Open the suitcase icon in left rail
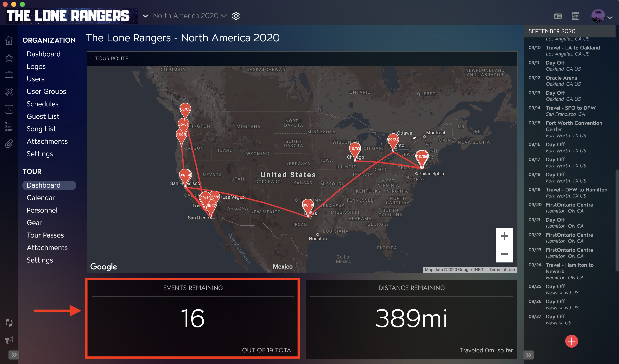Image resolution: width=619 pixels, height=364 pixels. [9, 75]
